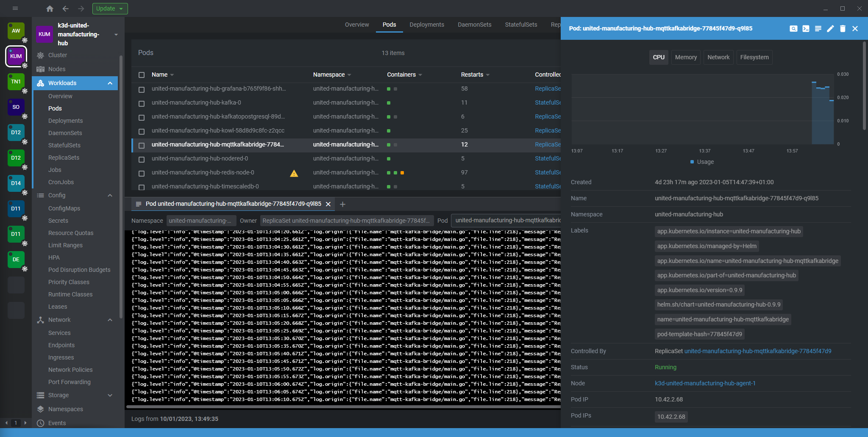Collapse the Config section
The image size is (868, 437).
pyautogui.click(x=110, y=195)
